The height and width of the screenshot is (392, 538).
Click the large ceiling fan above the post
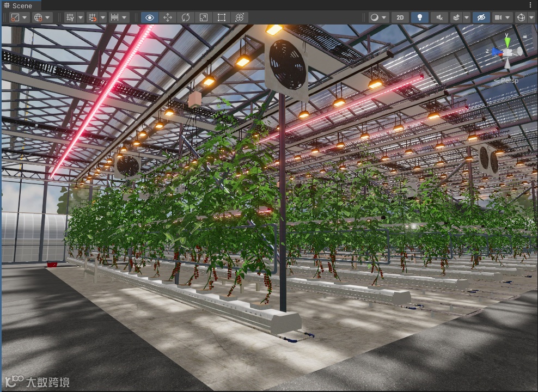pos(287,65)
